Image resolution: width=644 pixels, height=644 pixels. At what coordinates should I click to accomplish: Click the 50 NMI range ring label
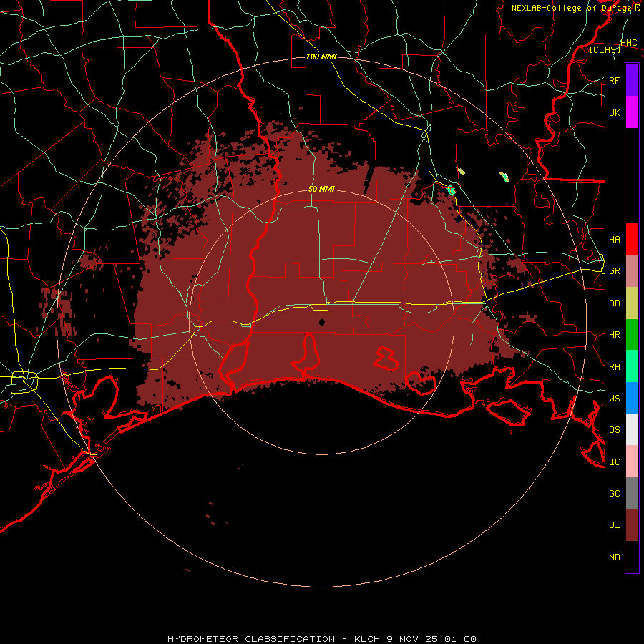click(x=321, y=189)
